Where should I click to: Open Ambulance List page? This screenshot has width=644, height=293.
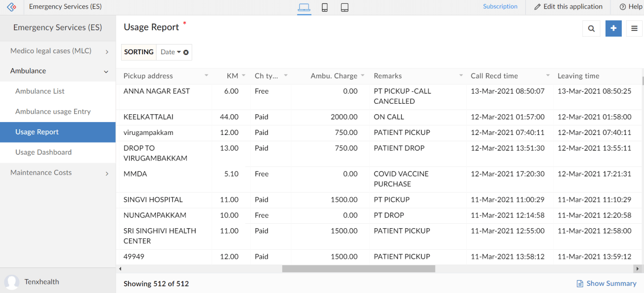(x=40, y=91)
